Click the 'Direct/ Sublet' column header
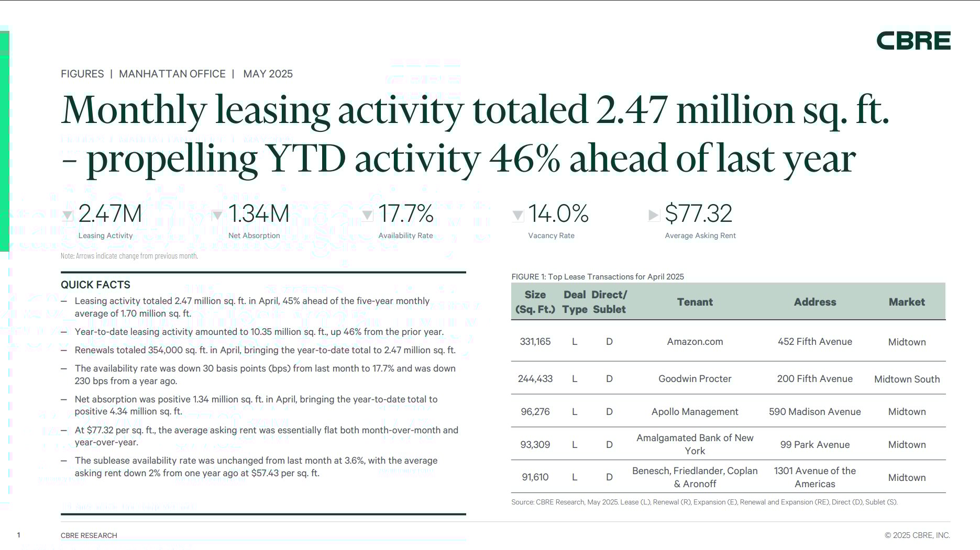The image size is (980, 550). (x=609, y=302)
